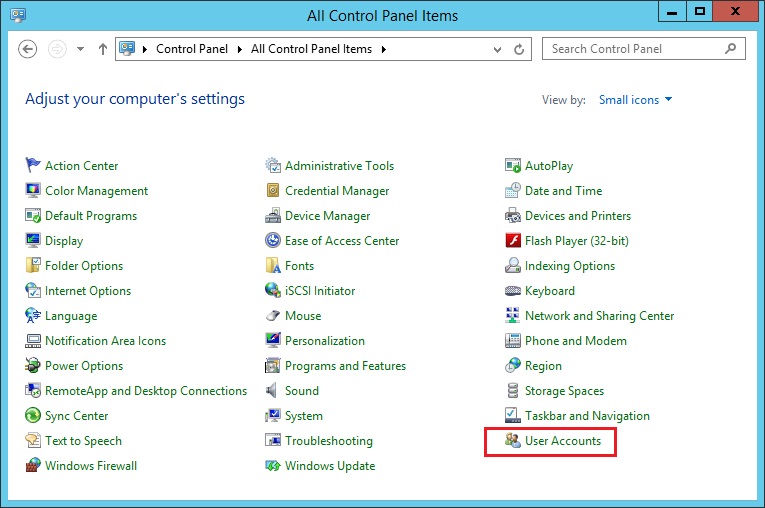Open the User Accounts icon
765x508 pixels.
513,441
